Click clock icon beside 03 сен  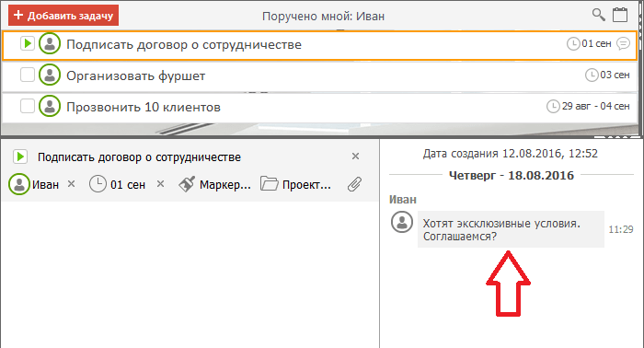(592, 75)
